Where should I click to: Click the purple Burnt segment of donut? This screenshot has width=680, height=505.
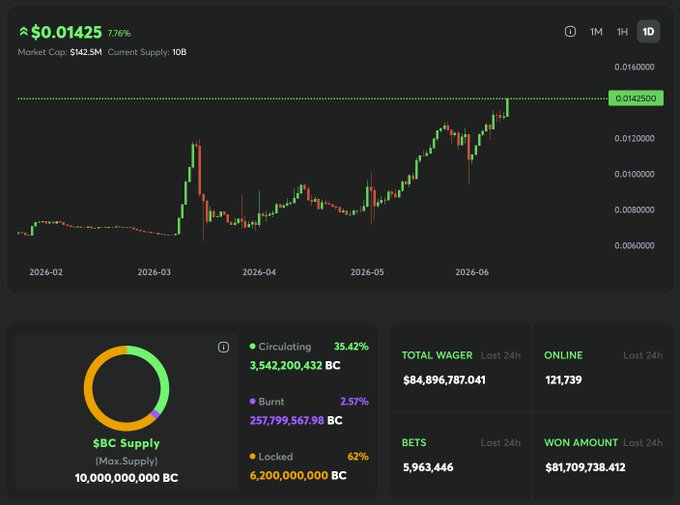point(155,414)
